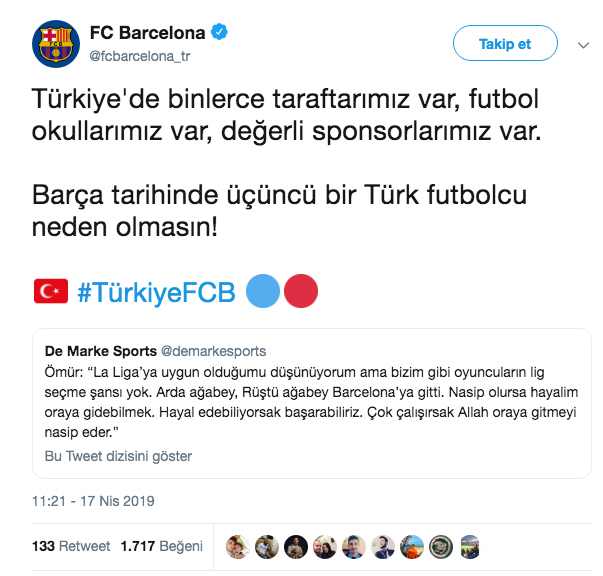The width and height of the screenshot is (603, 576).
Task: Open the tweet timestamp 17 Nis 2019
Action: (93, 501)
